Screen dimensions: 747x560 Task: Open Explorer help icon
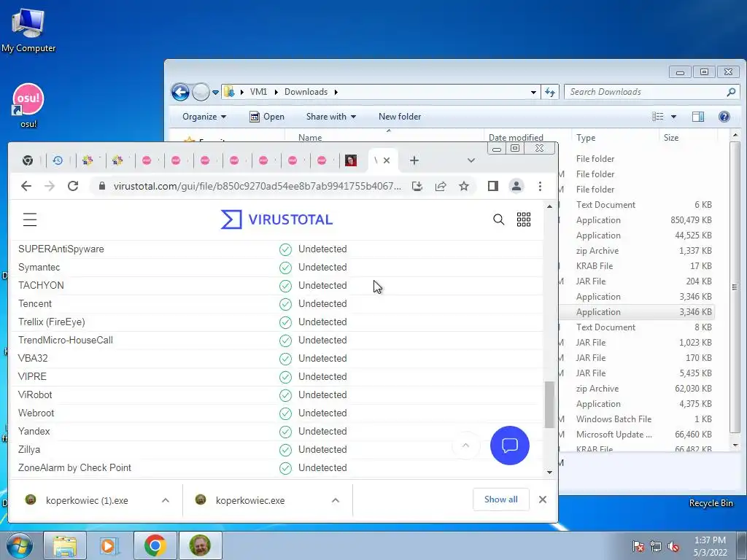(x=724, y=117)
